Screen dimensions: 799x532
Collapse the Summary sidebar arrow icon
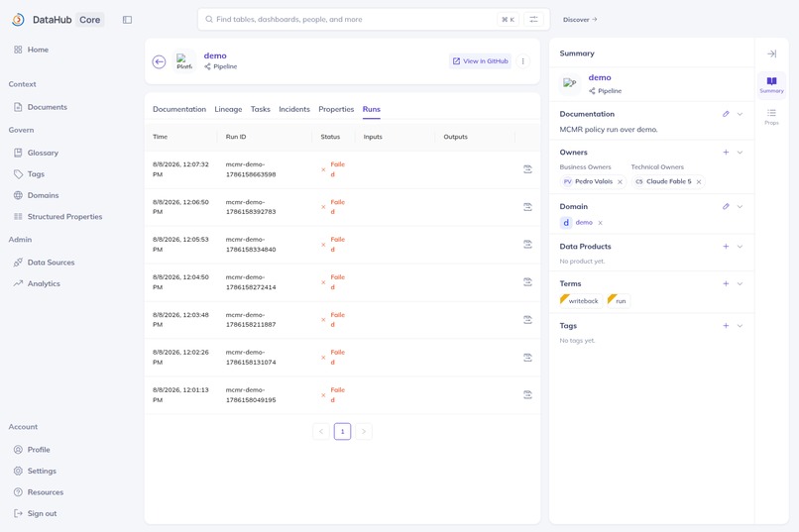coord(771,53)
